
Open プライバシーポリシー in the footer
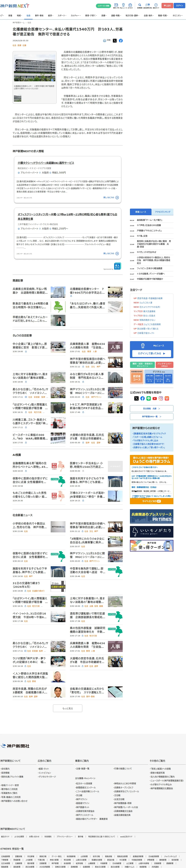pos(64,836)
